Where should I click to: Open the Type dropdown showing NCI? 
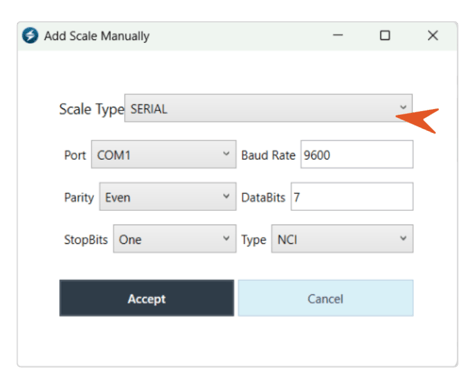(x=342, y=239)
